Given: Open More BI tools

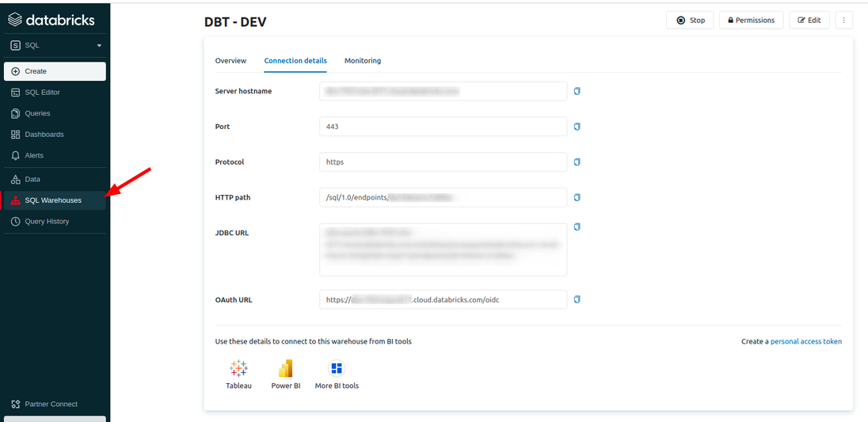Looking at the screenshot, I should [337, 374].
